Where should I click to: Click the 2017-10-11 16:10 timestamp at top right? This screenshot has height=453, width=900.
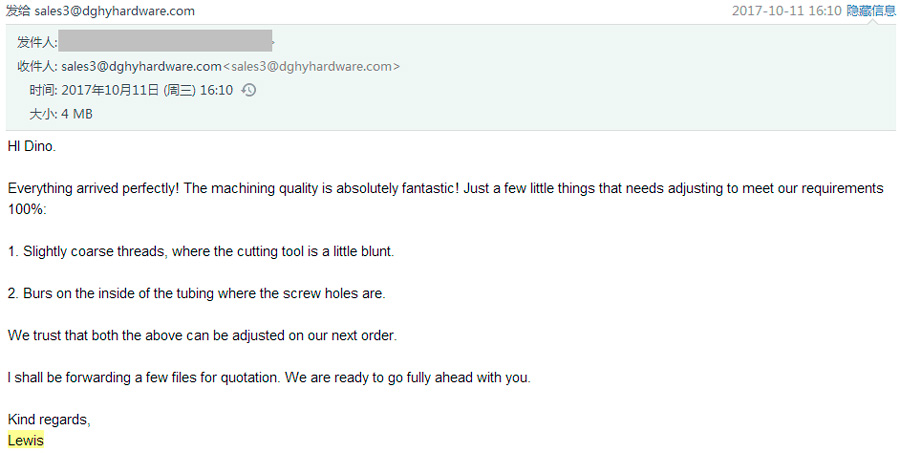click(786, 11)
